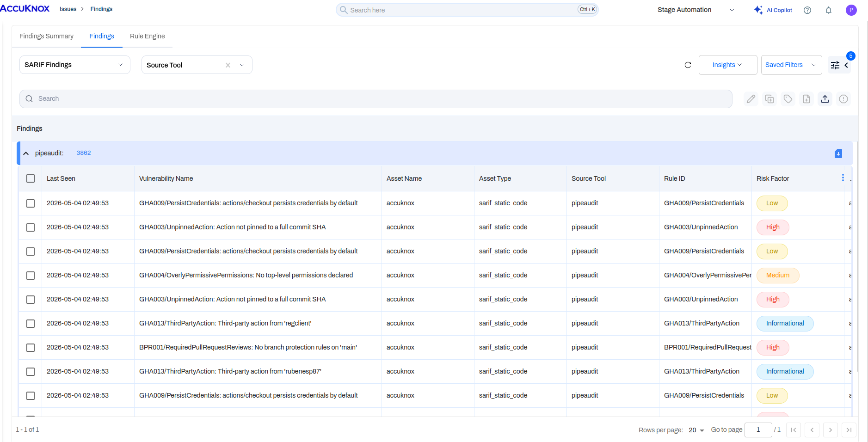Viewport: 868px width, 442px height.
Task: Click the export upload icon
Action: pyautogui.click(x=825, y=99)
